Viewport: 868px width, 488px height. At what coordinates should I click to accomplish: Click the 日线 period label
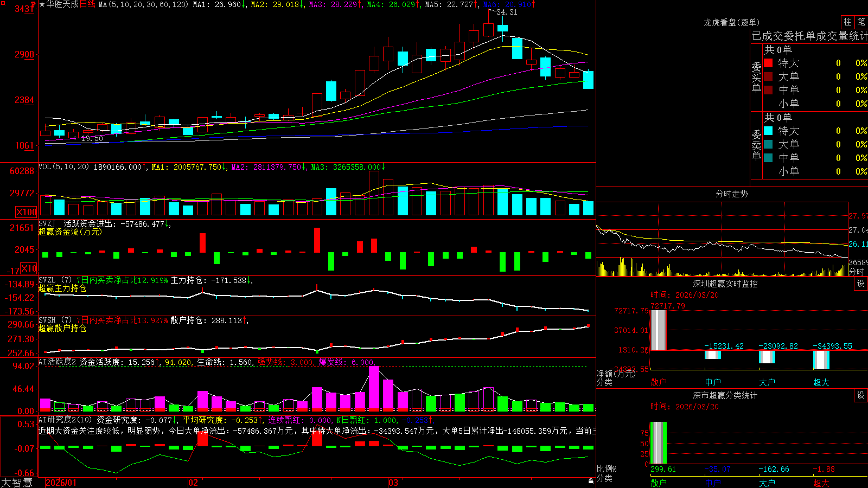(x=87, y=4)
